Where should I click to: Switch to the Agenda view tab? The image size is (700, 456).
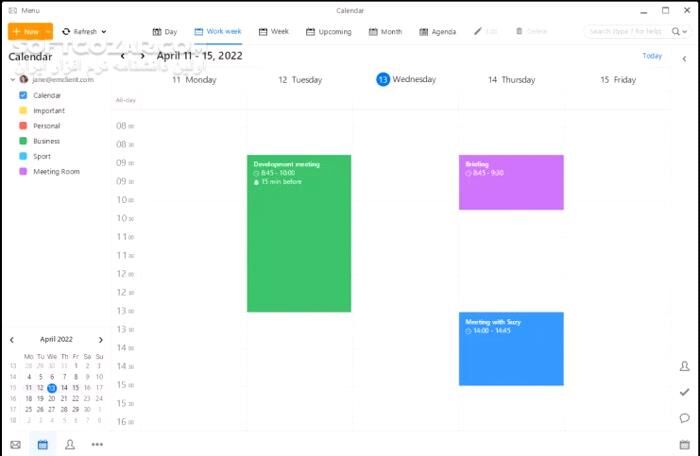tap(437, 32)
